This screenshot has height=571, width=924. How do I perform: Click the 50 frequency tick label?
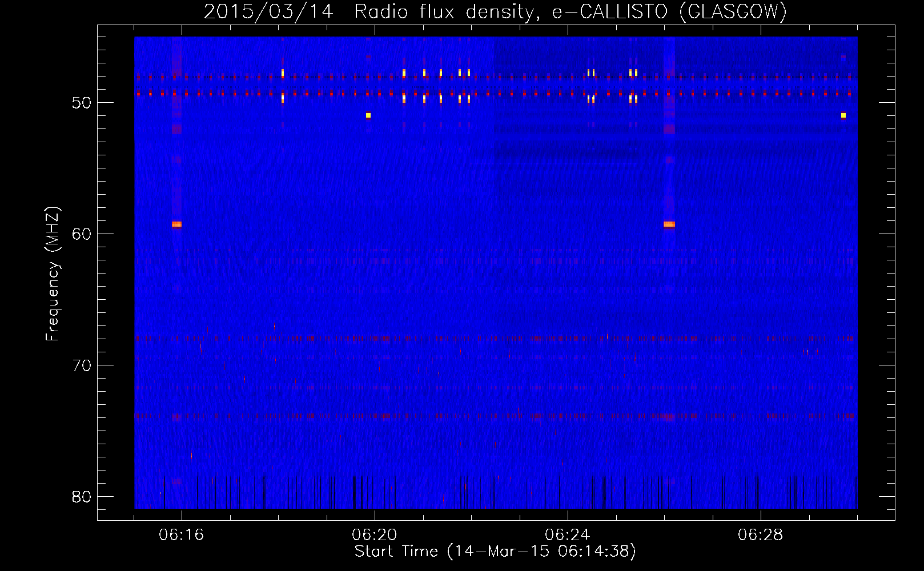pos(82,103)
